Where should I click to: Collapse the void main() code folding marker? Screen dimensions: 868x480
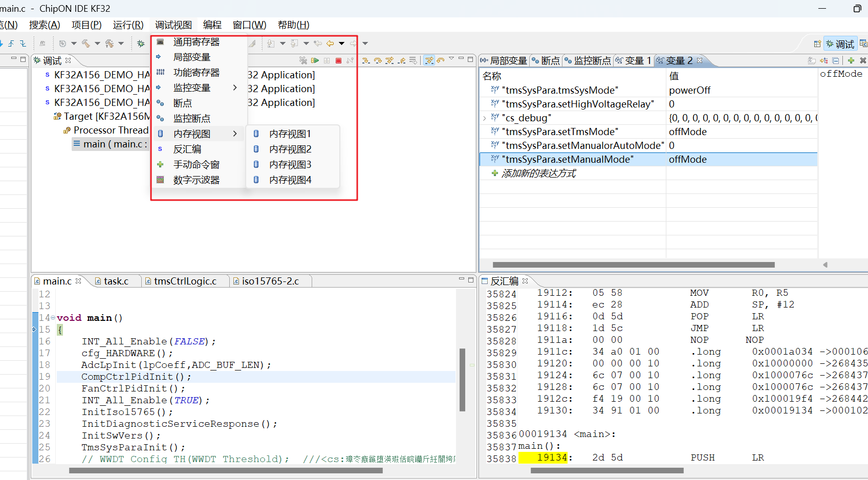[x=53, y=318]
